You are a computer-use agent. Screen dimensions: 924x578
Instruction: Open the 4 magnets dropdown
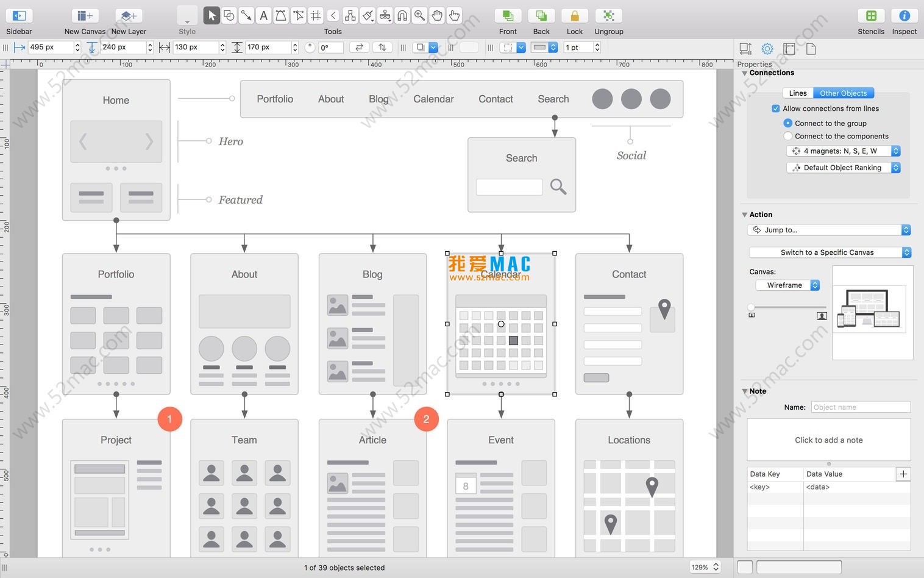(x=844, y=151)
